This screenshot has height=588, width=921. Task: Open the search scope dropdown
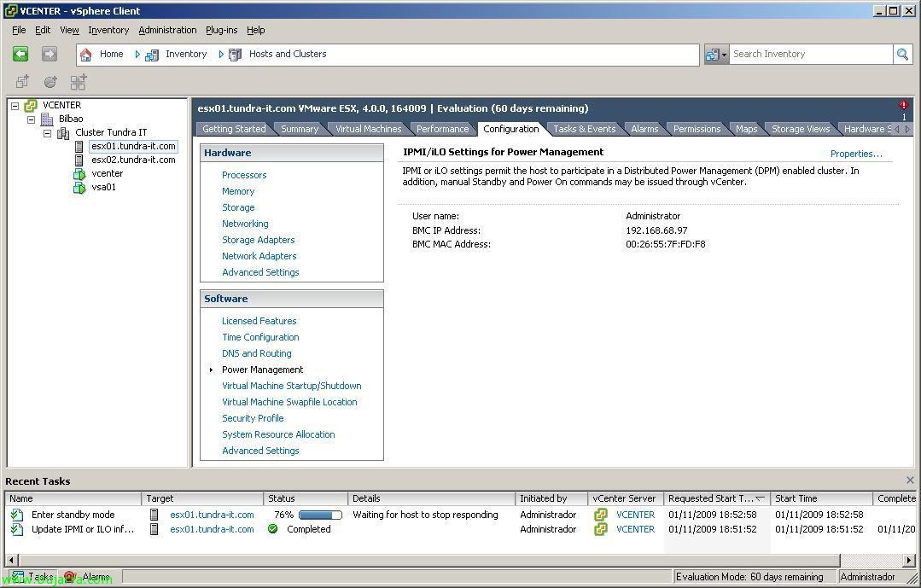(x=717, y=54)
